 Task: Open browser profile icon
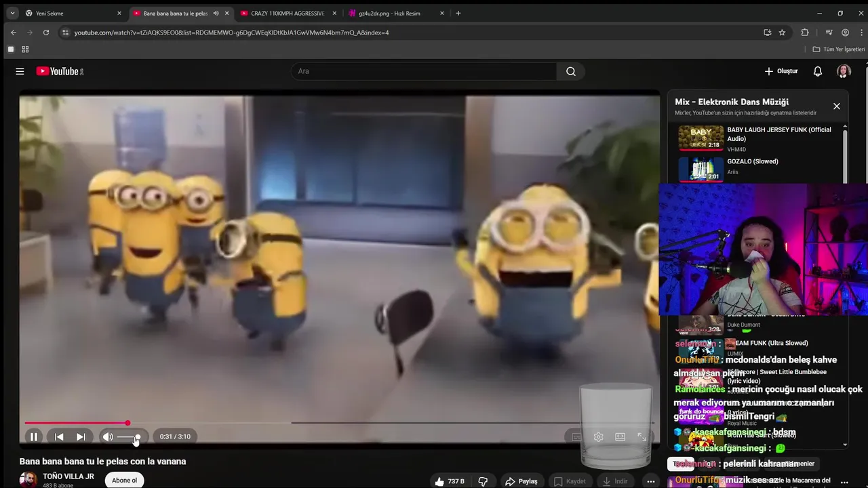(x=845, y=33)
